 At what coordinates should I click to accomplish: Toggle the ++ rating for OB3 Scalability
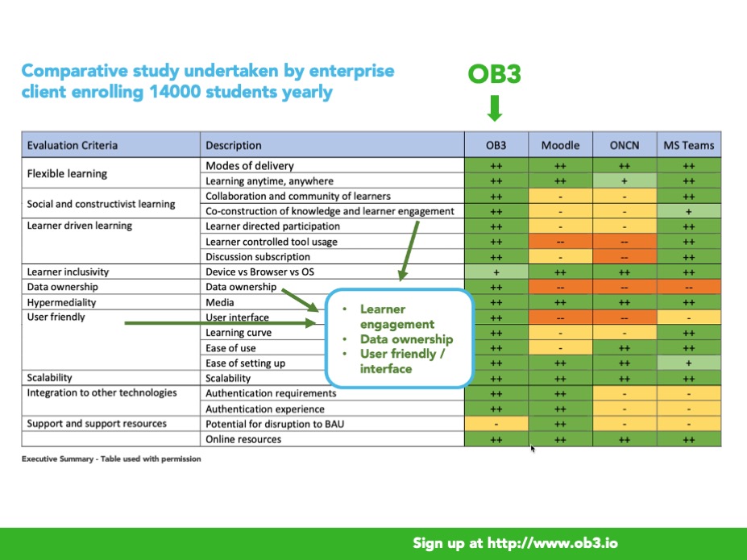click(x=495, y=378)
